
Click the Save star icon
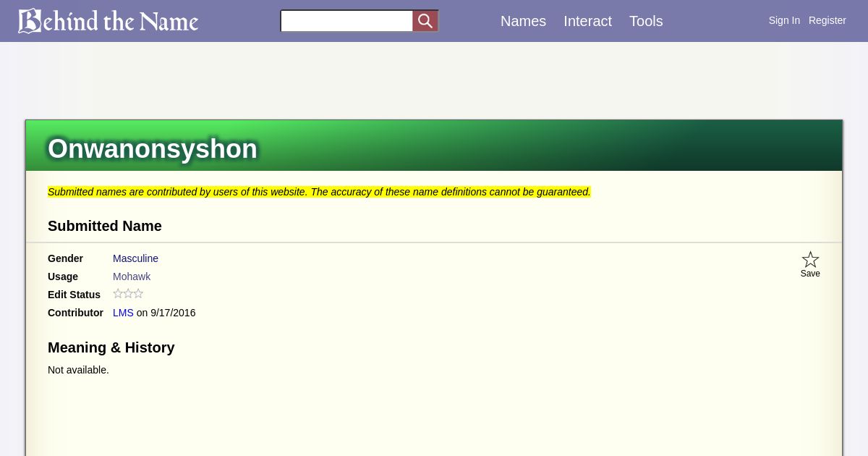[x=810, y=259]
